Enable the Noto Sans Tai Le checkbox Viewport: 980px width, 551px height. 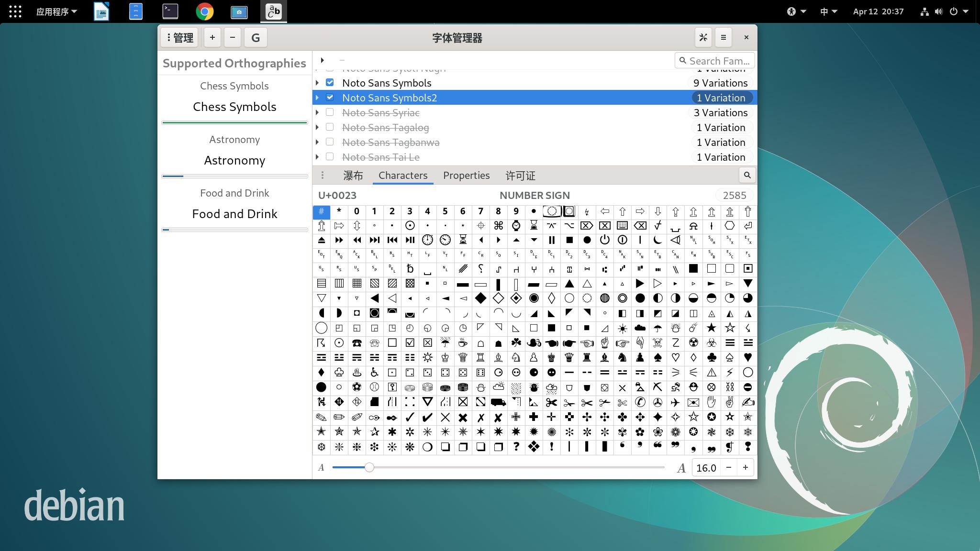click(x=330, y=157)
